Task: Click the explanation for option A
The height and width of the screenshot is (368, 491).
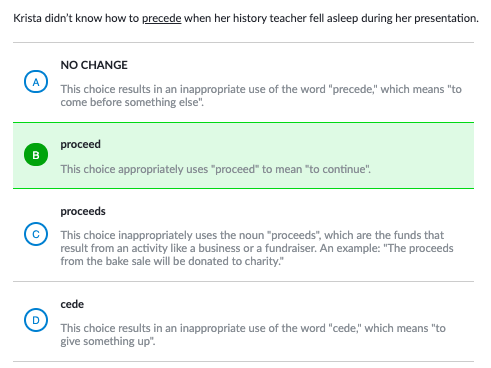Action: 261,96
